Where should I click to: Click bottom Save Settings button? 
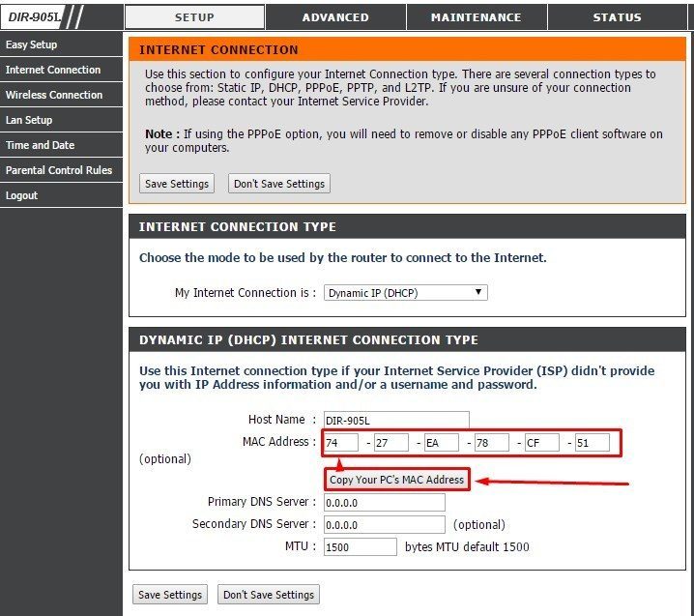click(x=170, y=595)
